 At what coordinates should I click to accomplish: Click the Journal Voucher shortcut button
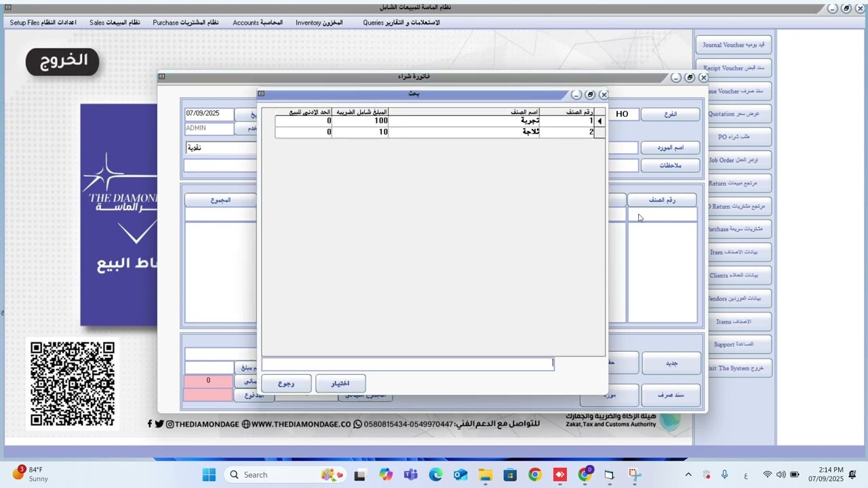(x=734, y=45)
